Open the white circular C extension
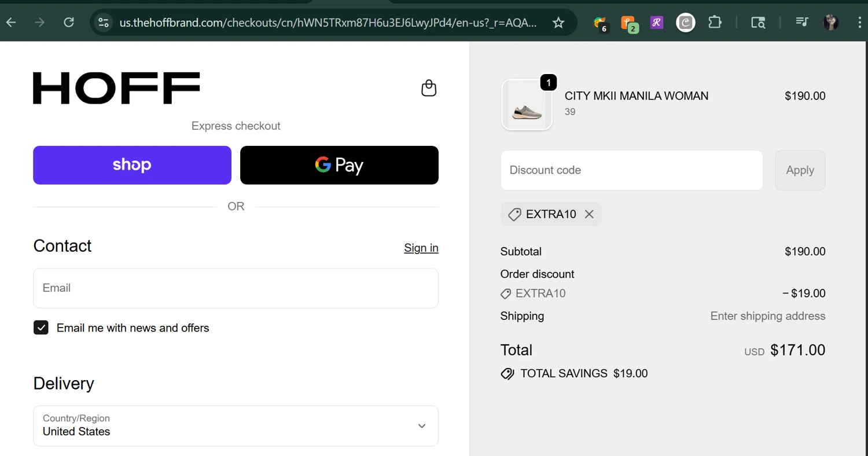Image resolution: width=868 pixels, height=456 pixels. [686, 23]
